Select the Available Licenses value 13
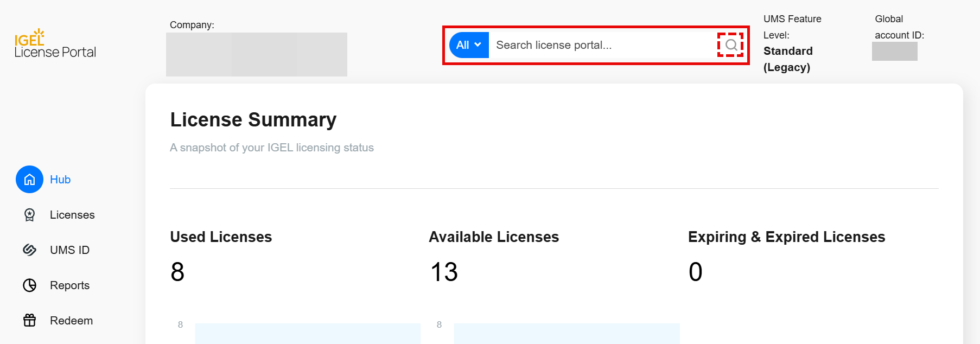The height and width of the screenshot is (344, 980). pyautogui.click(x=443, y=271)
